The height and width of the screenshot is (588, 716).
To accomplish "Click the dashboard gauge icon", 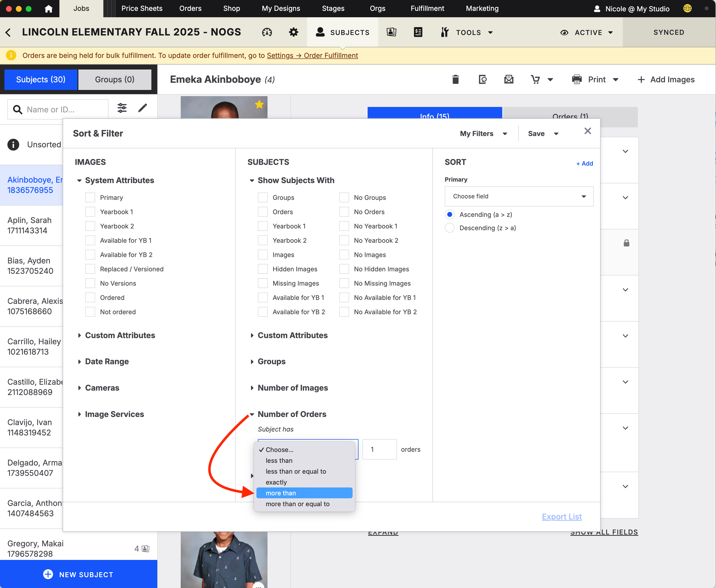I will [x=267, y=33].
